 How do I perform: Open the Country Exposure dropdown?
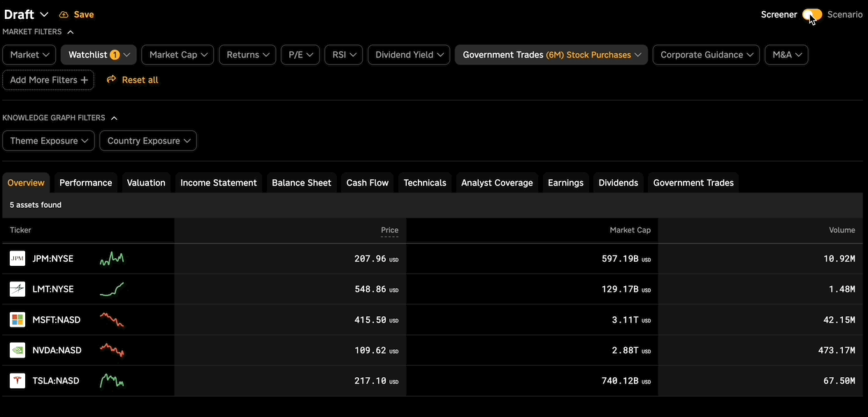point(148,141)
